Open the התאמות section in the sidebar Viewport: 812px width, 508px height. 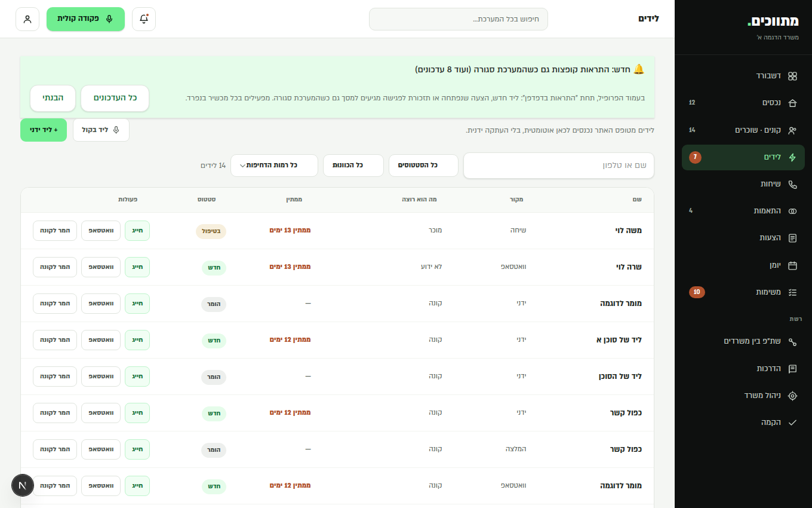(x=743, y=212)
